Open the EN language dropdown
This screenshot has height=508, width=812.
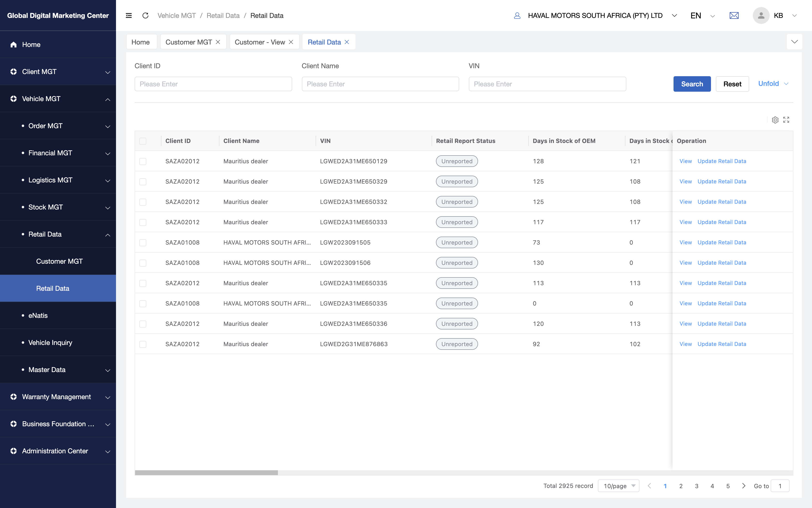713,16
